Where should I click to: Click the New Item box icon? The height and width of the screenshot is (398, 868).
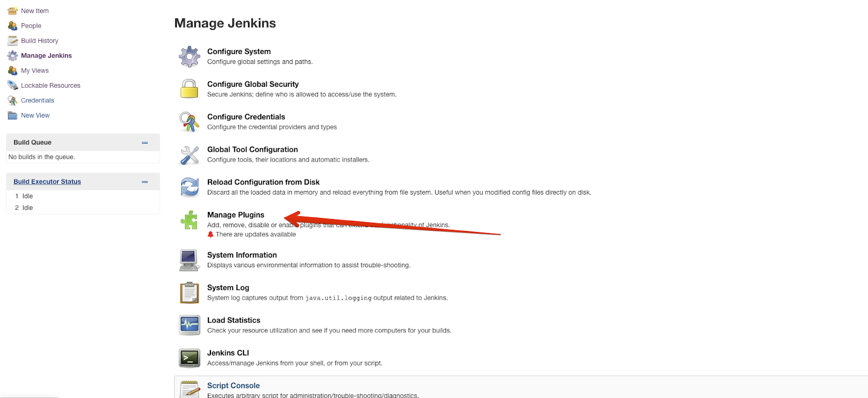click(x=12, y=11)
